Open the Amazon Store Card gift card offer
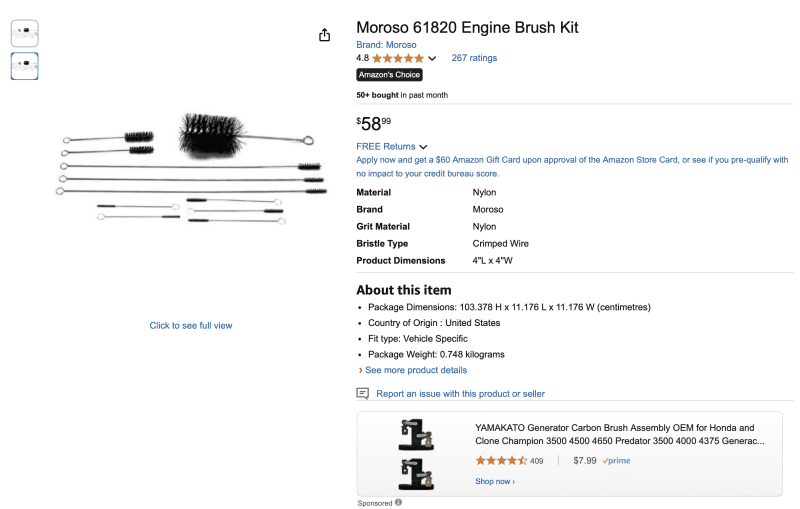The width and height of the screenshot is (800, 509). pyautogui.click(x=572, y=167)
